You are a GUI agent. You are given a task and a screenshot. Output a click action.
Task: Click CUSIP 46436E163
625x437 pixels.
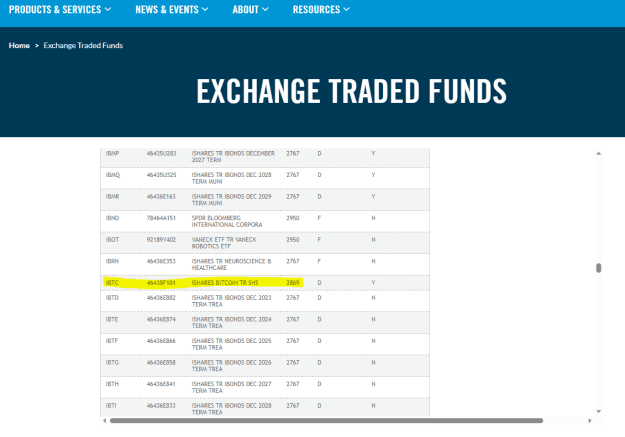tap(161, 197)
